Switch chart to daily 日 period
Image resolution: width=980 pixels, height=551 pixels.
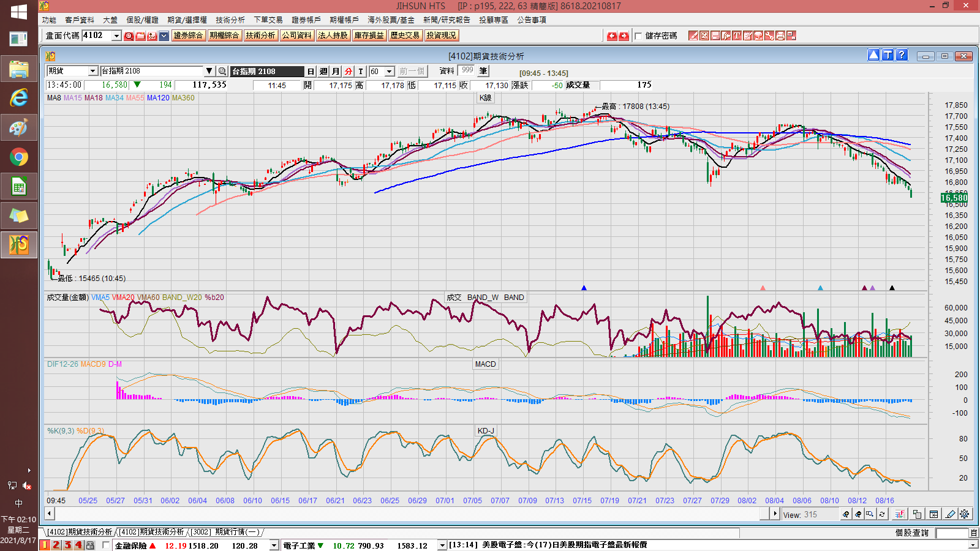click(311, 72)
